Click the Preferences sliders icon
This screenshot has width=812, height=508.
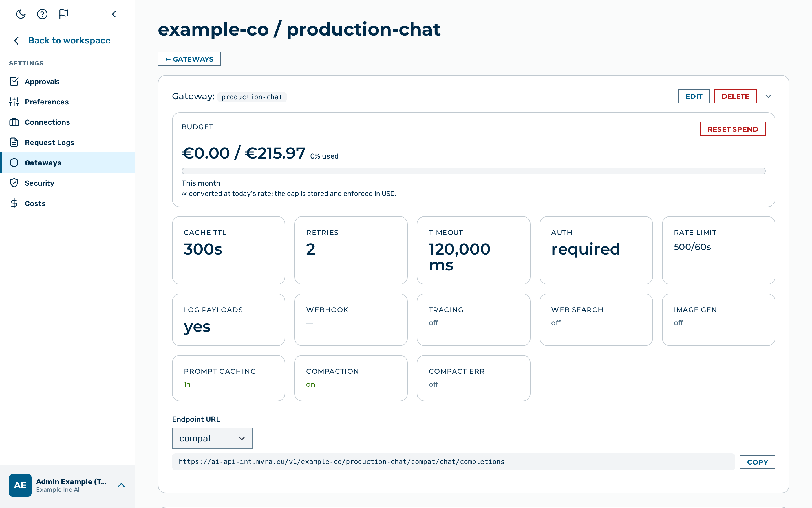tap(14, 102)
